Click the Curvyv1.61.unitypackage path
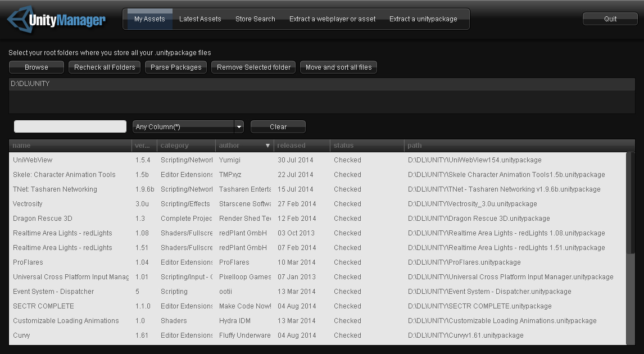 click(466, 335)
